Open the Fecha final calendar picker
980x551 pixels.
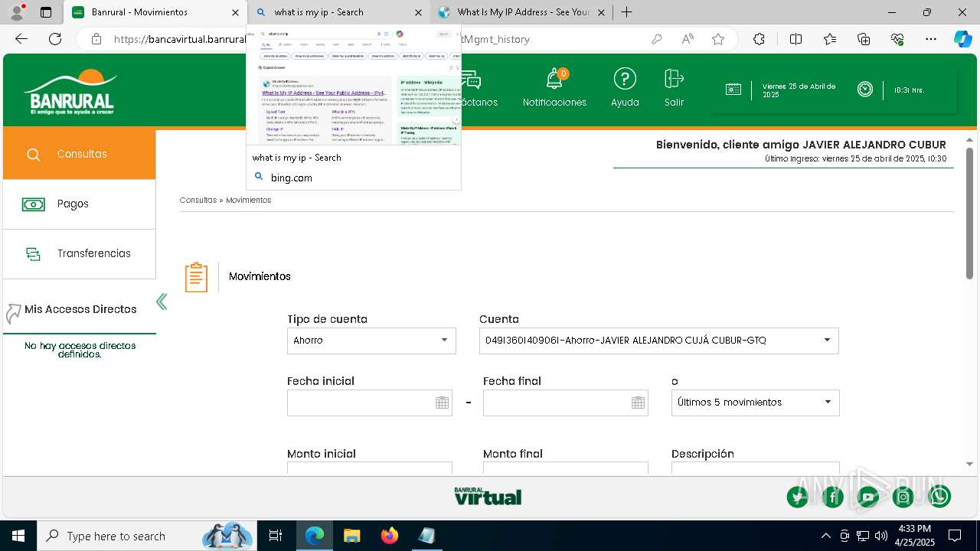[x=638, y=403]
